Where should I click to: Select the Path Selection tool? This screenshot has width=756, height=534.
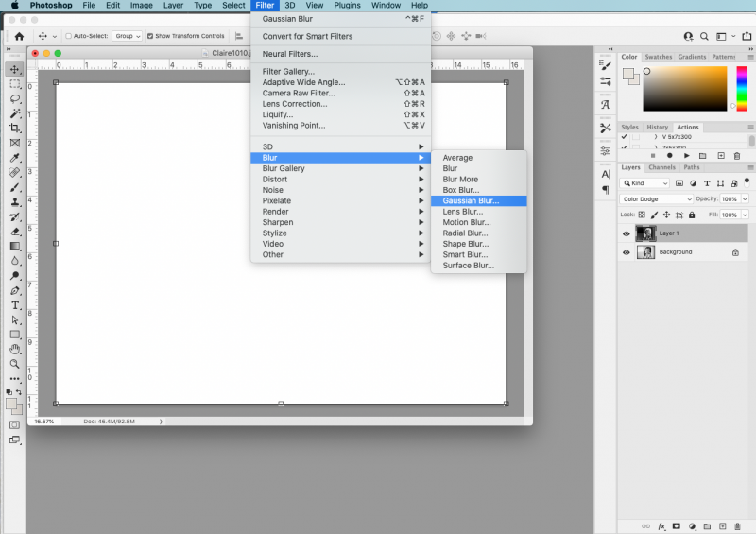point(14,319)
